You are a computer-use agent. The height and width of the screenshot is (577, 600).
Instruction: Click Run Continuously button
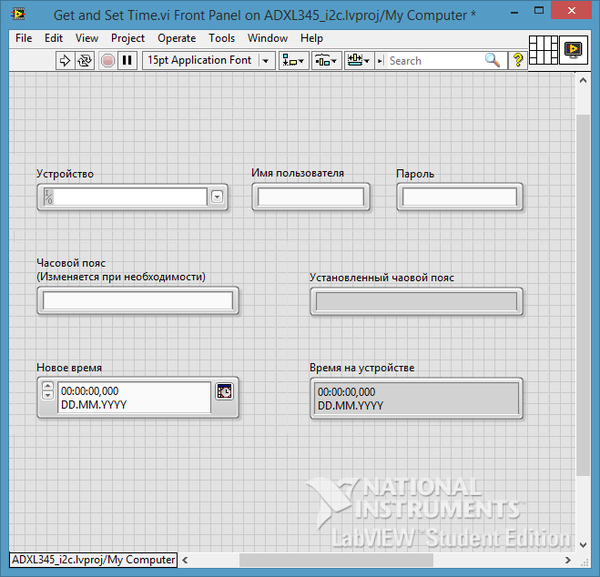click(x=85, y=60)
